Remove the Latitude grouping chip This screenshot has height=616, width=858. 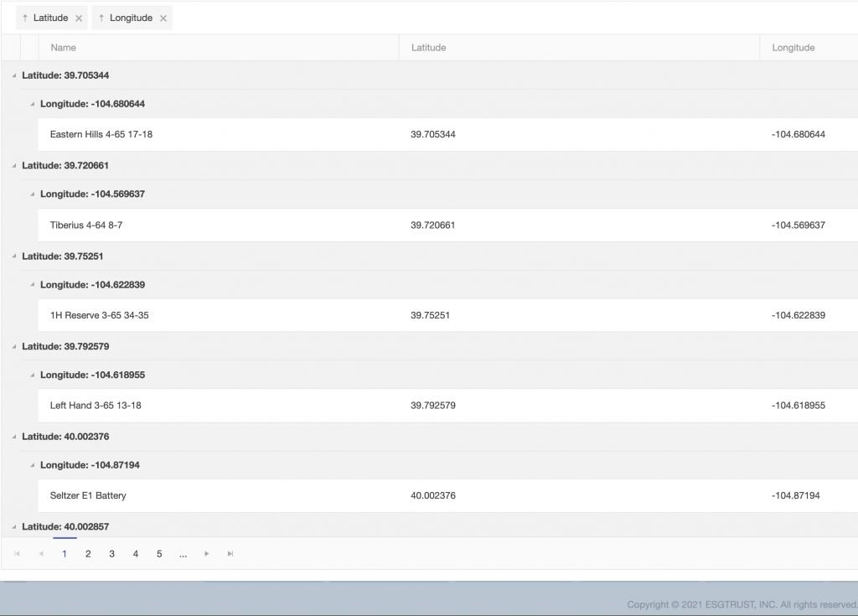click(x=79, y=18)
